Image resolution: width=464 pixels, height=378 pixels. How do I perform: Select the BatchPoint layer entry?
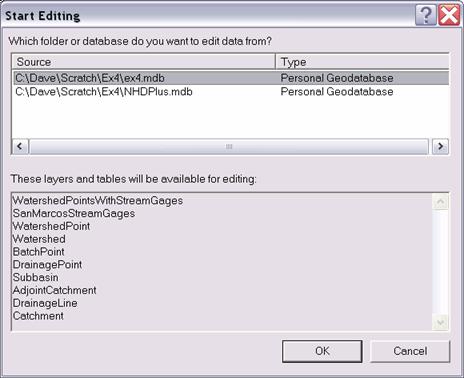pyautogui.click(x=39, y=252)
